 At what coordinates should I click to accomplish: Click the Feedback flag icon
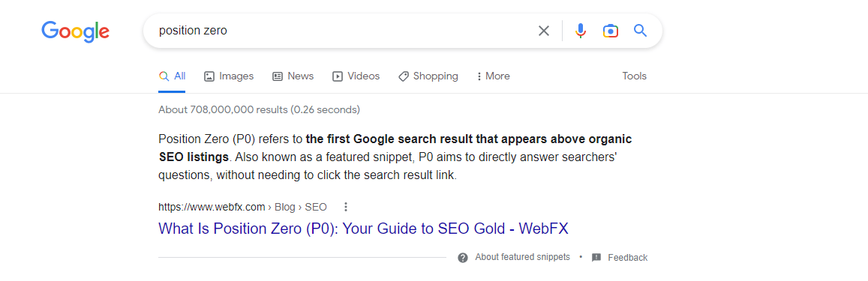596,258
